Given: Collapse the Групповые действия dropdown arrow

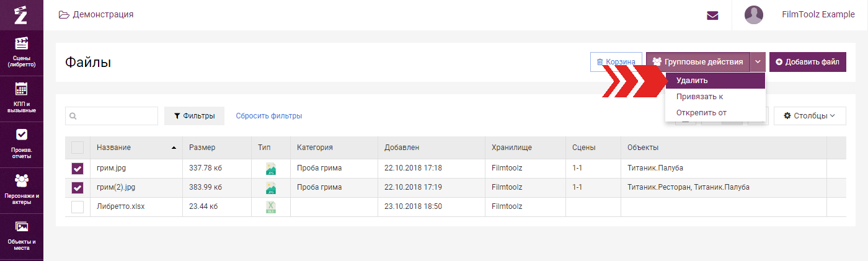Looking at the screenshot, I should 758,62.
